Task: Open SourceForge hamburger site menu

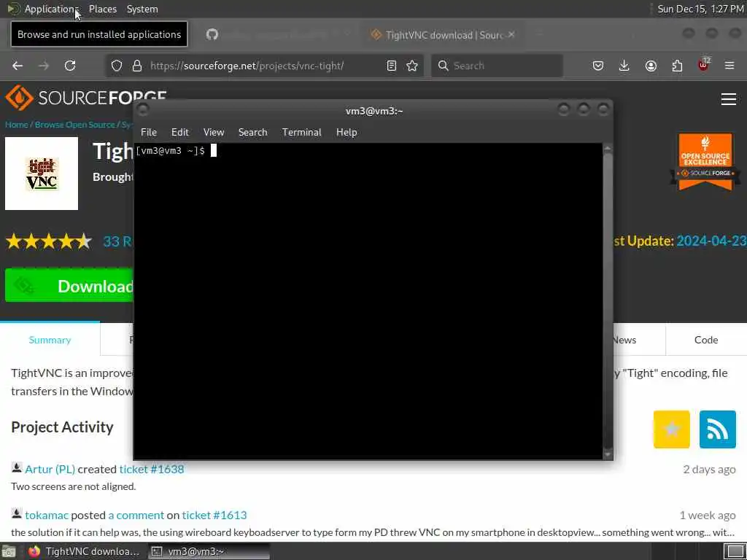Action: pyautogui.click(x=729, y=99)
